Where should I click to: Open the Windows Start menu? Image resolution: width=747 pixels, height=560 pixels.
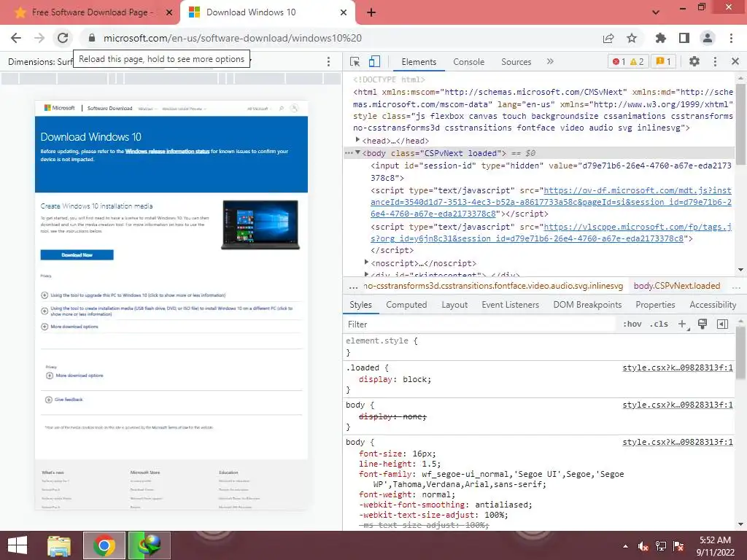pos(18,545)
